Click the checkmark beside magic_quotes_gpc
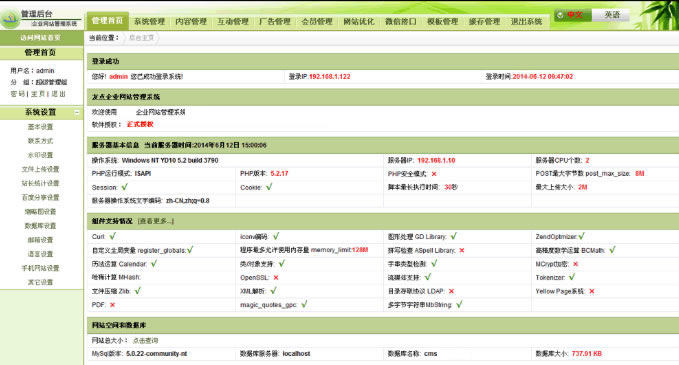 tap(304, 304)
